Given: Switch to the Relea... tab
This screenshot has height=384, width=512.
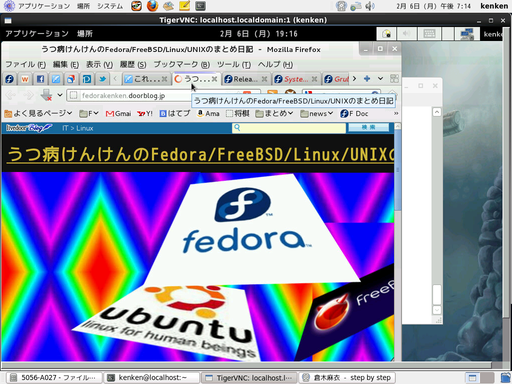Looking at the screenshot, I should click(246, 79).
